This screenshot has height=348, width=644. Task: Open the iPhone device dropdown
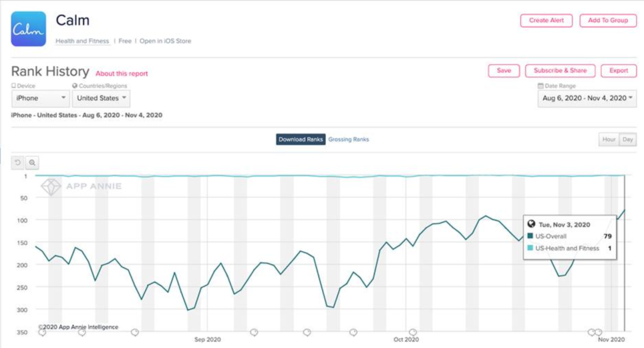pyautogui.click(x=41, y=98)
